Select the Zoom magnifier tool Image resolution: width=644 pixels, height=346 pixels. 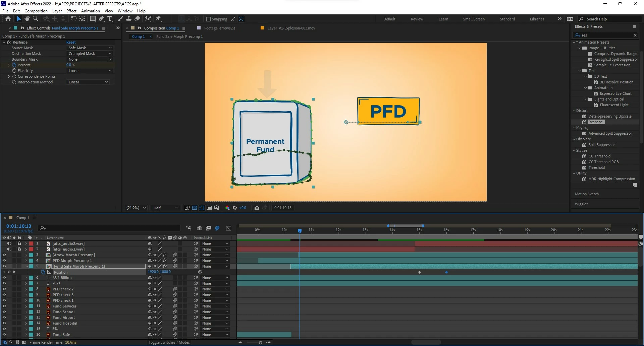pyautogui.click(x=36, y=19)
